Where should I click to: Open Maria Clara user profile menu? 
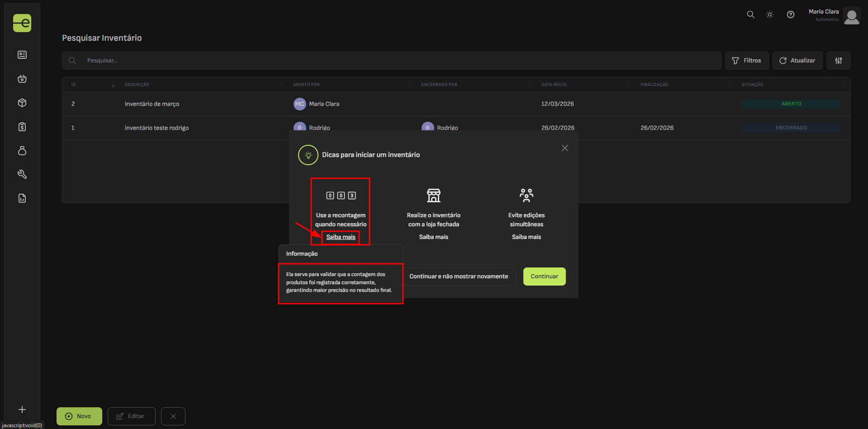(834, 15)
